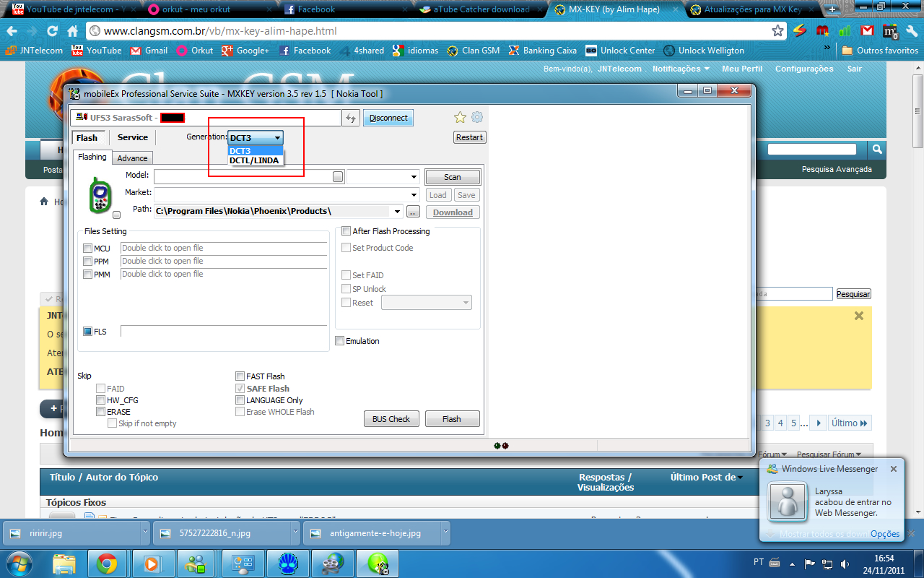Toggle the Emulation checkbox
Viewport: 924px width, 578px height.
tap(340, 341)
